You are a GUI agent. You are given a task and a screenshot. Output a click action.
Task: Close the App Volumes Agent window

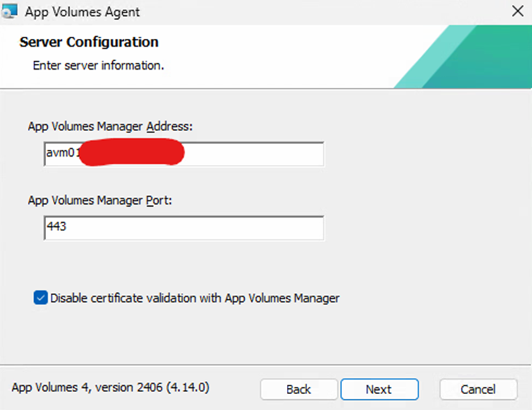(x=517, y=12)
